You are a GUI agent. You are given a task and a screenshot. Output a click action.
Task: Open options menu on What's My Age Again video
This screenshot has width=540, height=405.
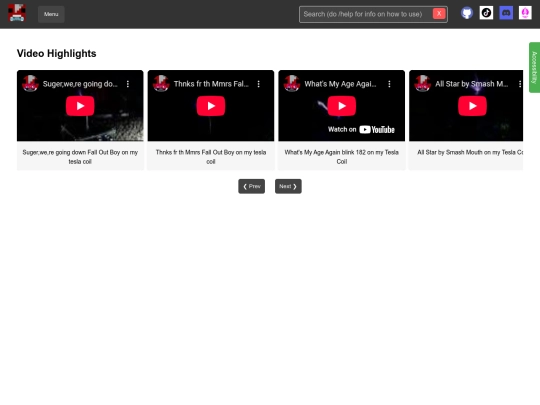pyautogui.click(x=389, y=84)
